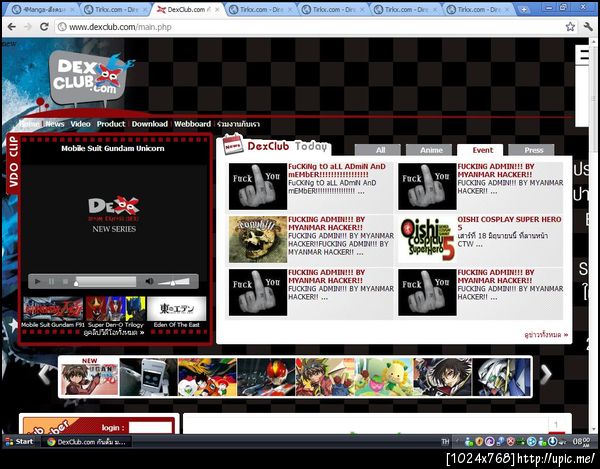This screenshot has width=600, height=469.
Task: Select the All news tab
Action: pyautogui.click(x=378, y=150)
